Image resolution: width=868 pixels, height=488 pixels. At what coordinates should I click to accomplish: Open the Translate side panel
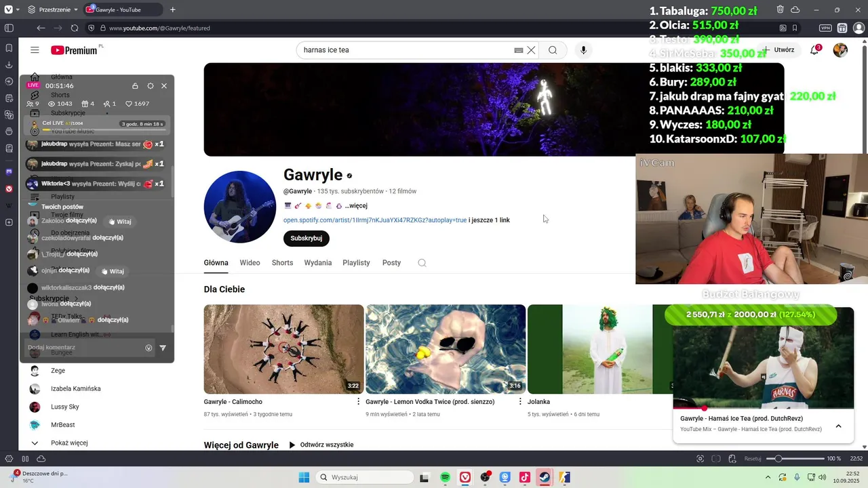tap(9, 115)
